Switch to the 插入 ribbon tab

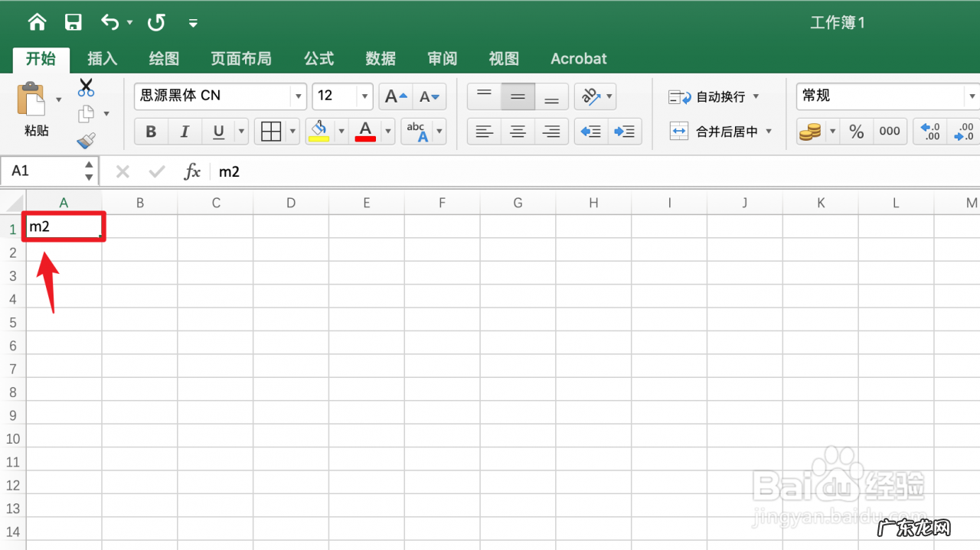point(102,58)
